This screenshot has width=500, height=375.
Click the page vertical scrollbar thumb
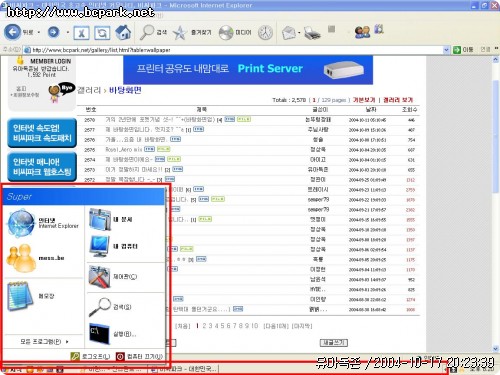[x=495, y=137]
